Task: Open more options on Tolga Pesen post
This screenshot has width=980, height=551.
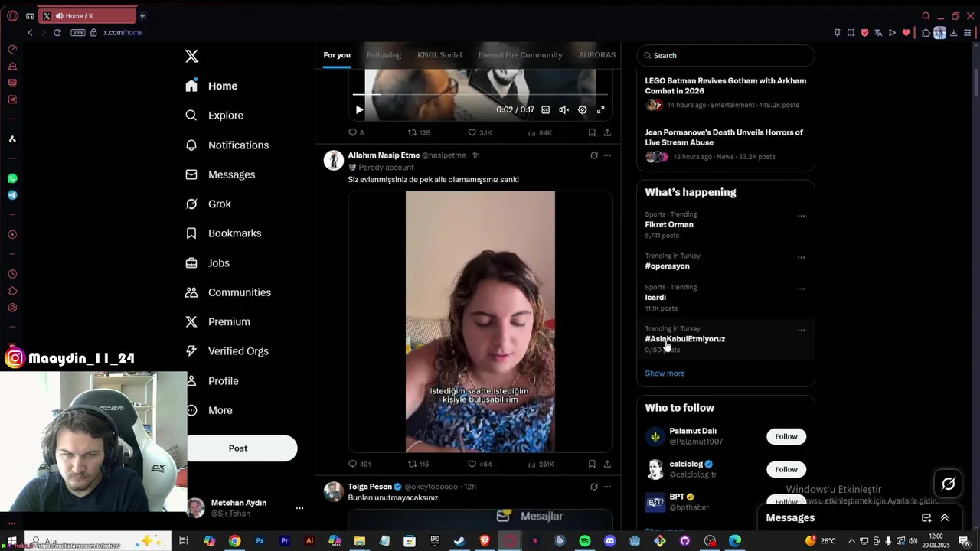Action: pyautogui.click(x=607, y=487)
